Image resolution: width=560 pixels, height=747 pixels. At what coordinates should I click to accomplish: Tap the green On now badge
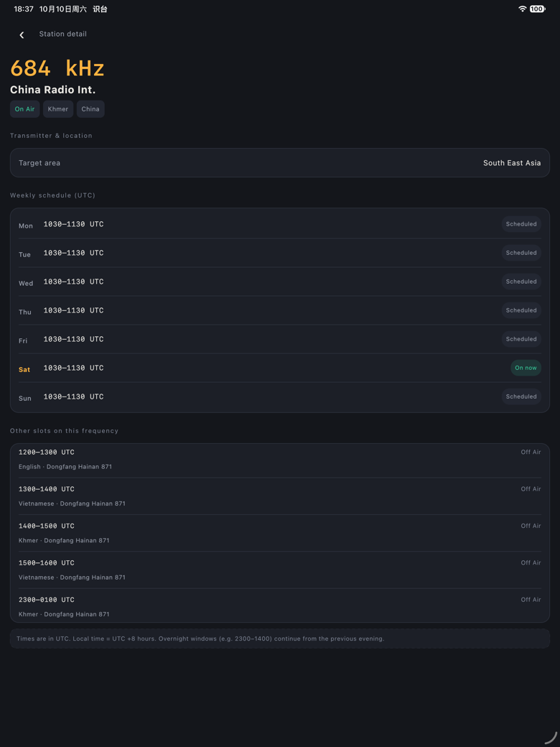(526, 368)
